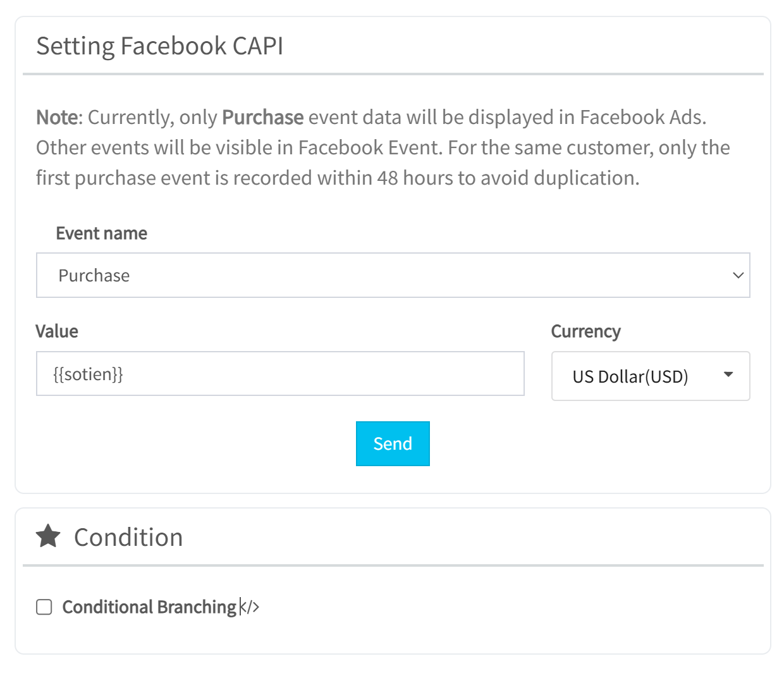
Task: Click the code brackets icon after Conditional Branching
Action: pos(250,607)
